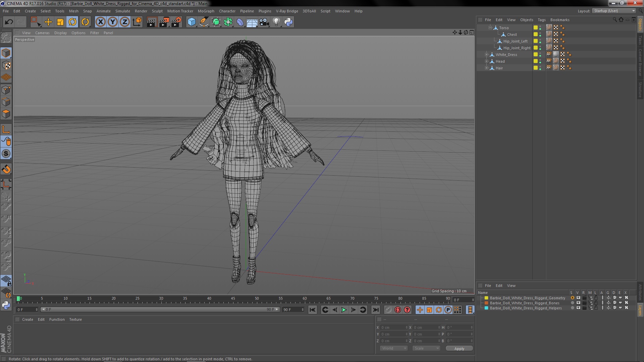Play the animation forwards
644x362 pixels.
(x=344, y=310)
